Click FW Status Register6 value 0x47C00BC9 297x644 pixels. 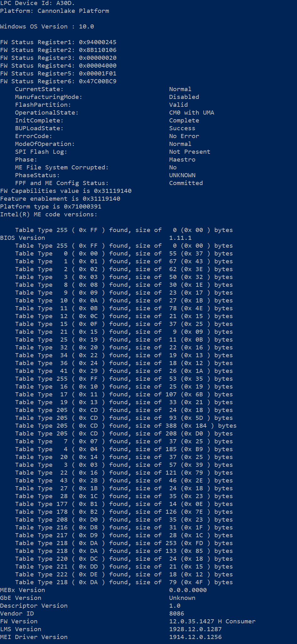click(98, 81)
